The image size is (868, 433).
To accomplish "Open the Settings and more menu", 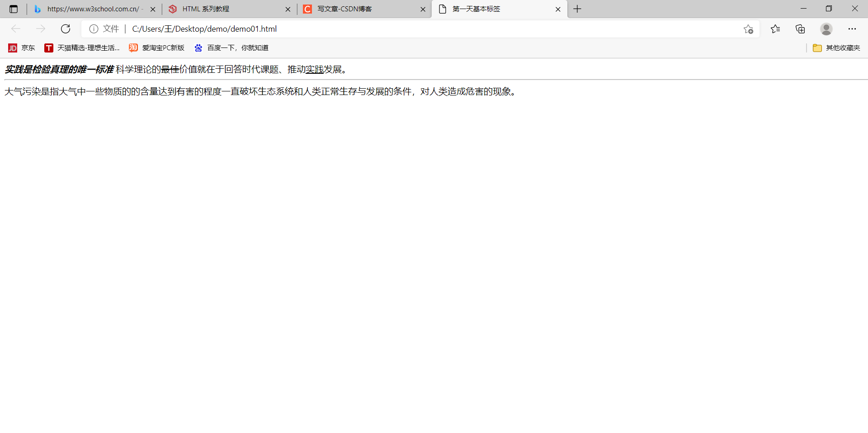I will (853, 29).
